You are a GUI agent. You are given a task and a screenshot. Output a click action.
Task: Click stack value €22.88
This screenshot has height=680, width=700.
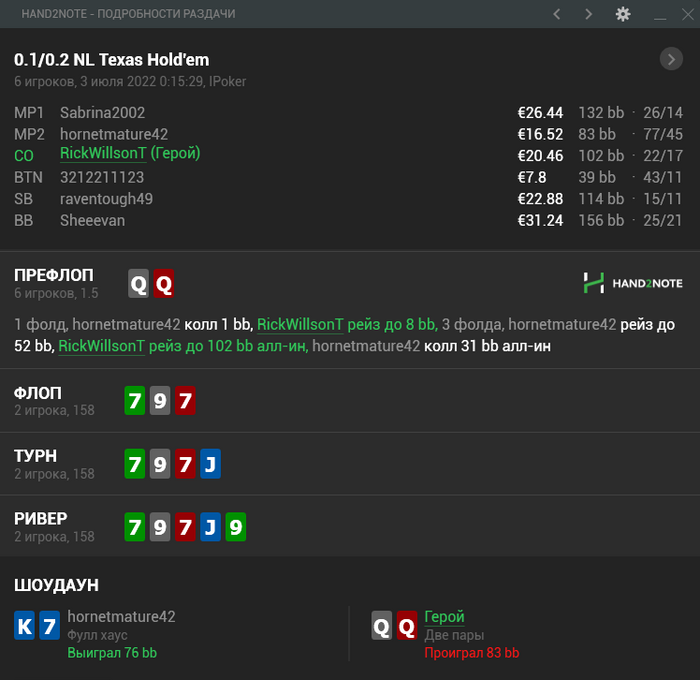tap(540, 199)
